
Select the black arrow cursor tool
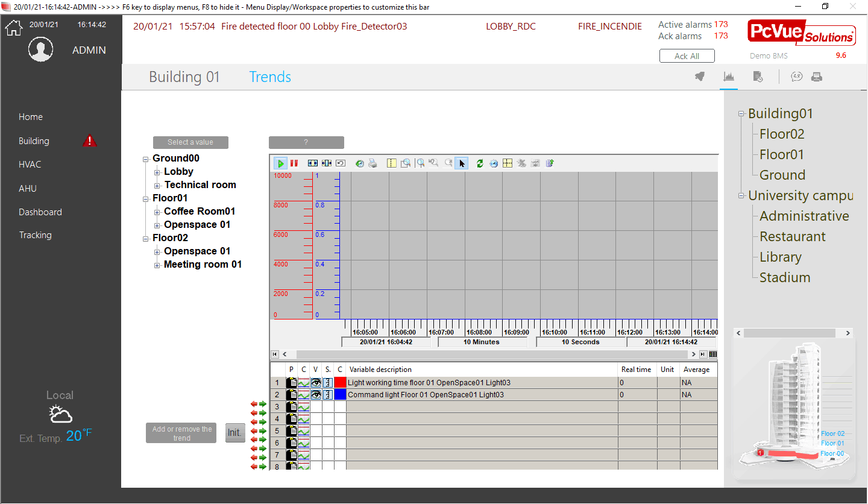point(462,163)
